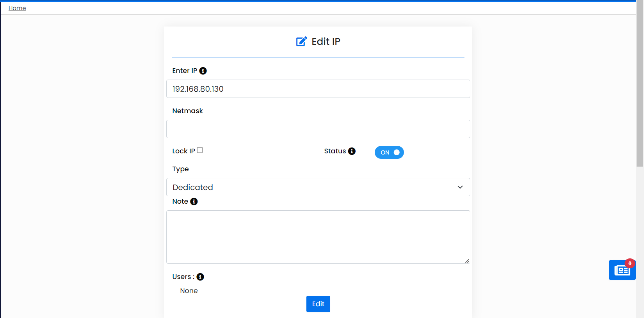Click the Note textarea resize handle
Viewport: 644px width, 318px height.
467,261
